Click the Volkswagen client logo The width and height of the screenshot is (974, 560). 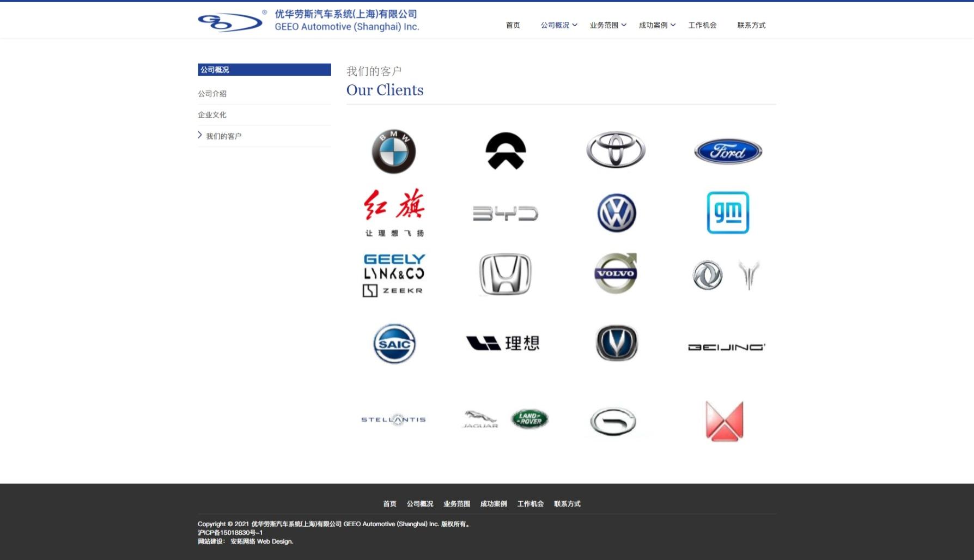click(x=616, y=212)
